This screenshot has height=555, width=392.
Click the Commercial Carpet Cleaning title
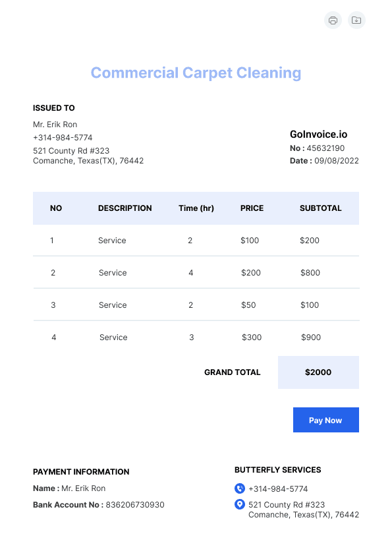(x=196, y=73)
